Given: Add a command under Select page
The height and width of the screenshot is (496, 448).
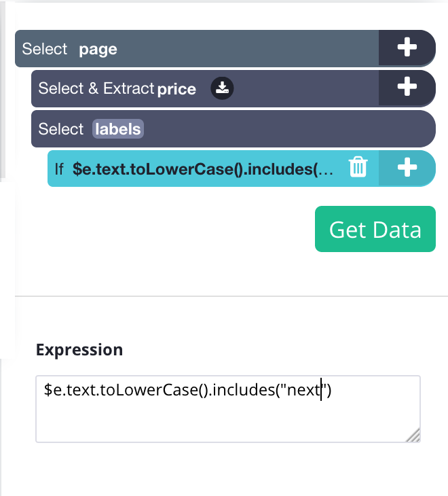Looking at the screenshot, I should point(407,48).
